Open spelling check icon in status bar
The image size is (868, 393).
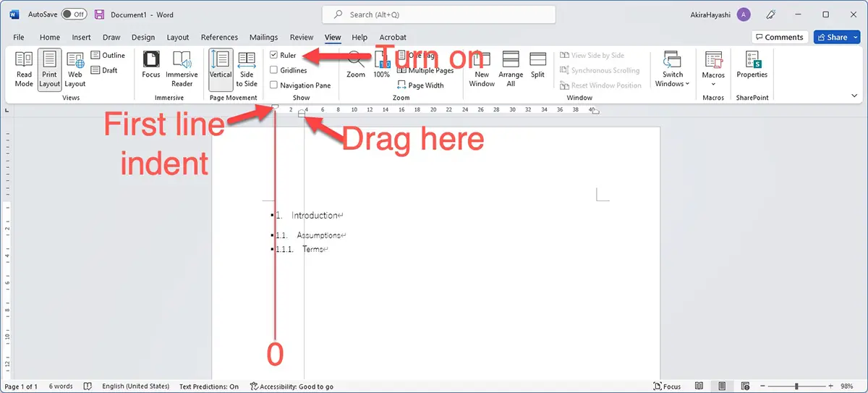pos(88,386)
